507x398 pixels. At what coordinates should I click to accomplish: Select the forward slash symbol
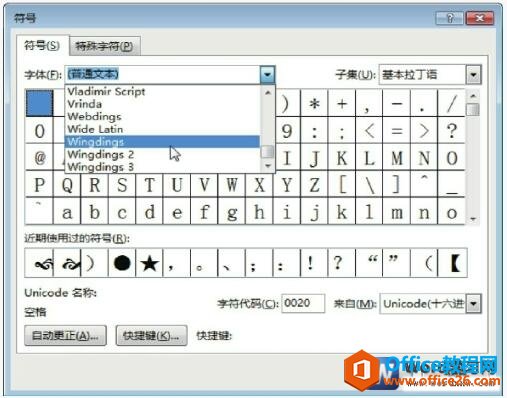click(x=451, y=104)
